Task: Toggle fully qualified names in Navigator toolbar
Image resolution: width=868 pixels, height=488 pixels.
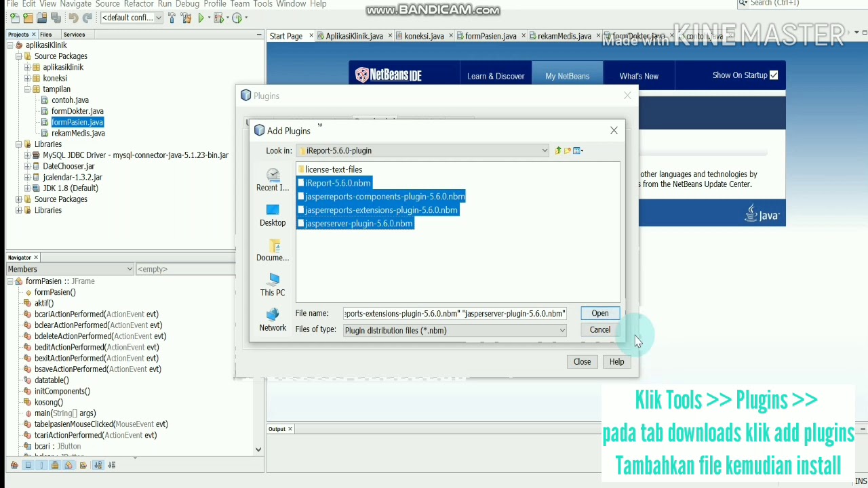Action: click(83, 465)
